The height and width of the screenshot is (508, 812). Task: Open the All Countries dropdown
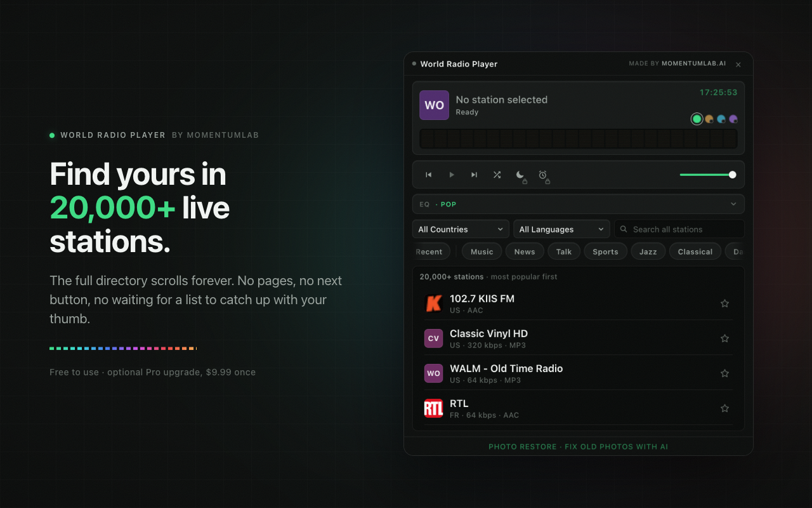click(x=461, y=229)
